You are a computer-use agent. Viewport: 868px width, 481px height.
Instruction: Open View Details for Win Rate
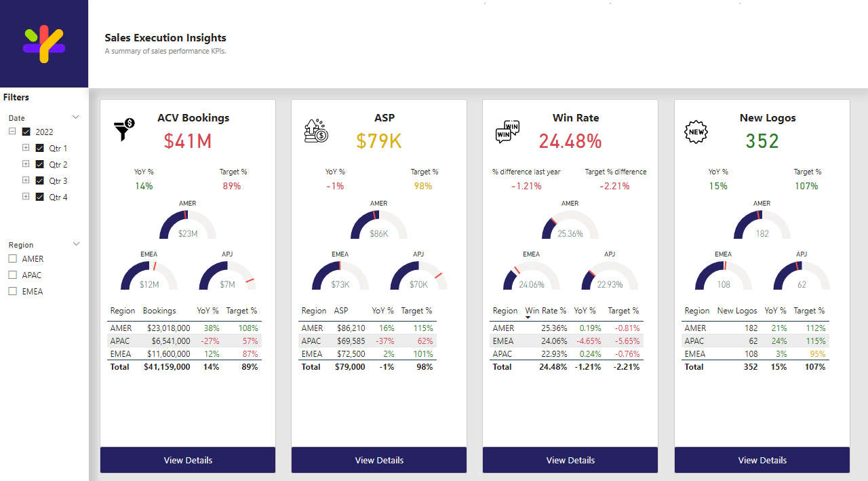[x=570, y=460]
